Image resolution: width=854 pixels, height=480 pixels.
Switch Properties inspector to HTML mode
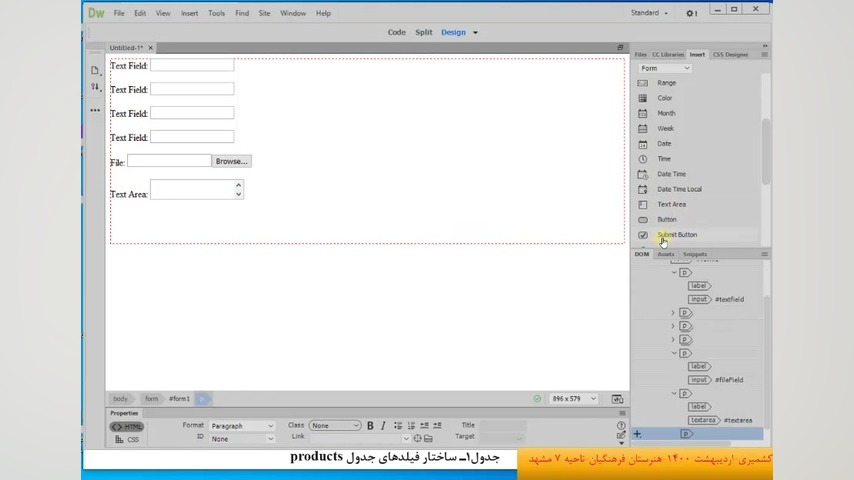126,427
